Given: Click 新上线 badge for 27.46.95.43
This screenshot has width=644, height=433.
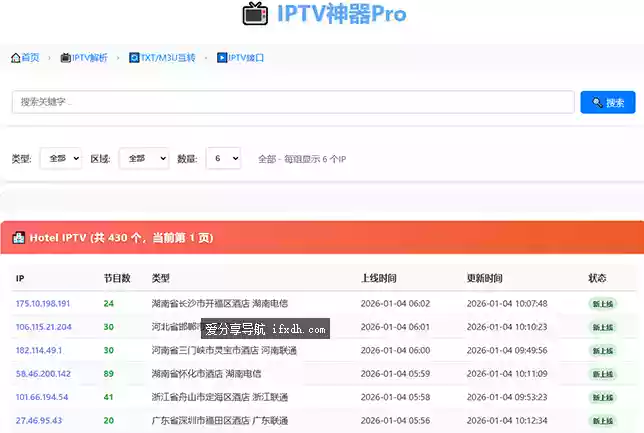Looking at the screenshot, I should point(602,421).
